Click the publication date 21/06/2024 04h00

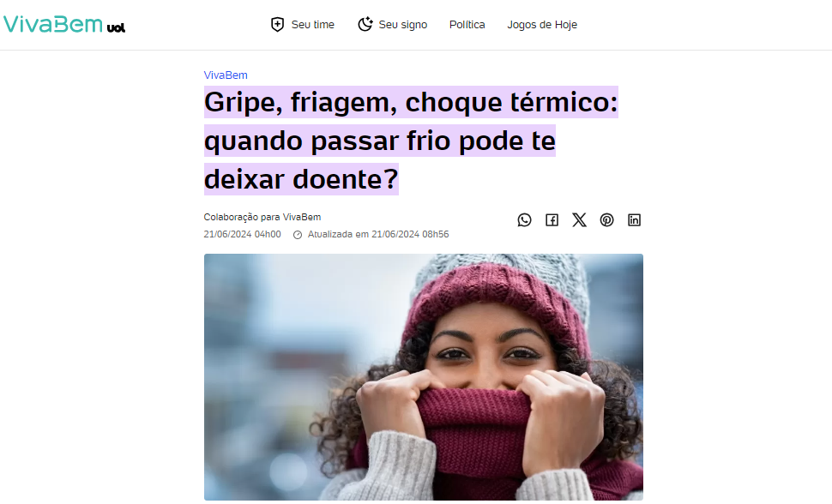click(242, 234)
